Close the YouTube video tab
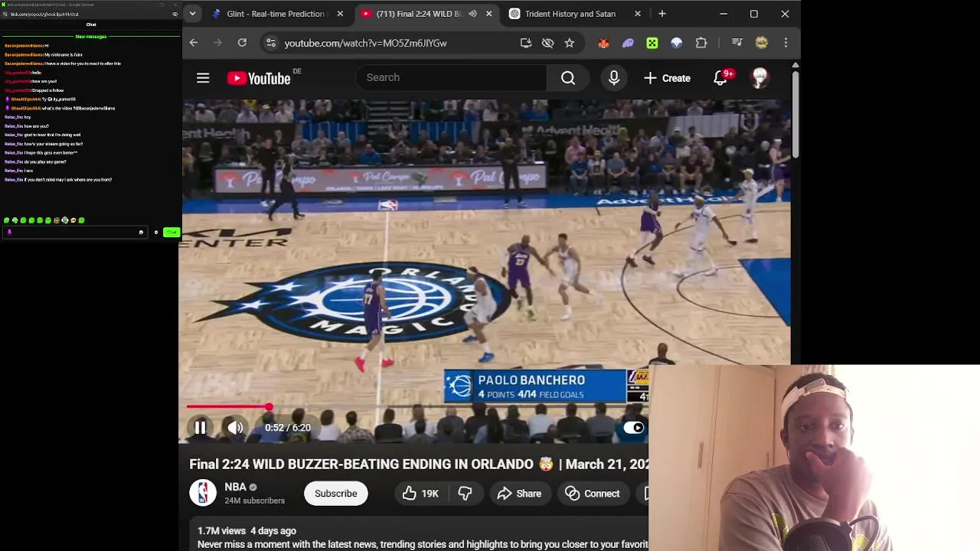The image size is (980, 551). point(488,14)
